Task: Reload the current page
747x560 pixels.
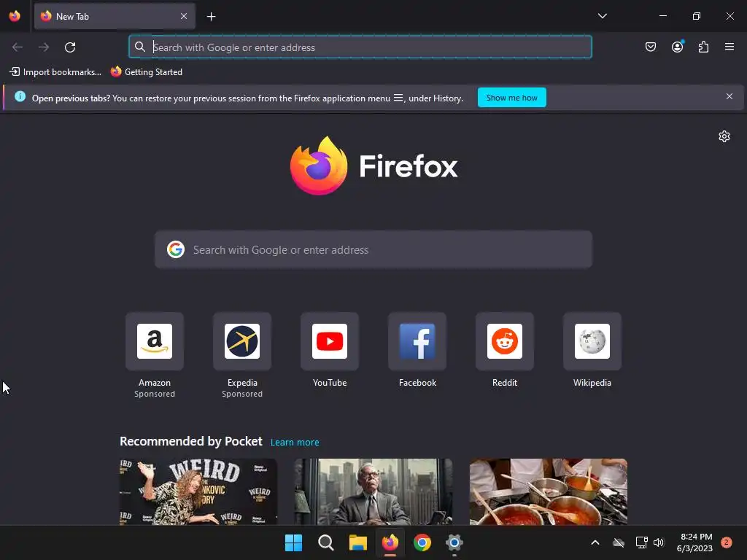Action: pyautogui.click(x=70, y=47)
